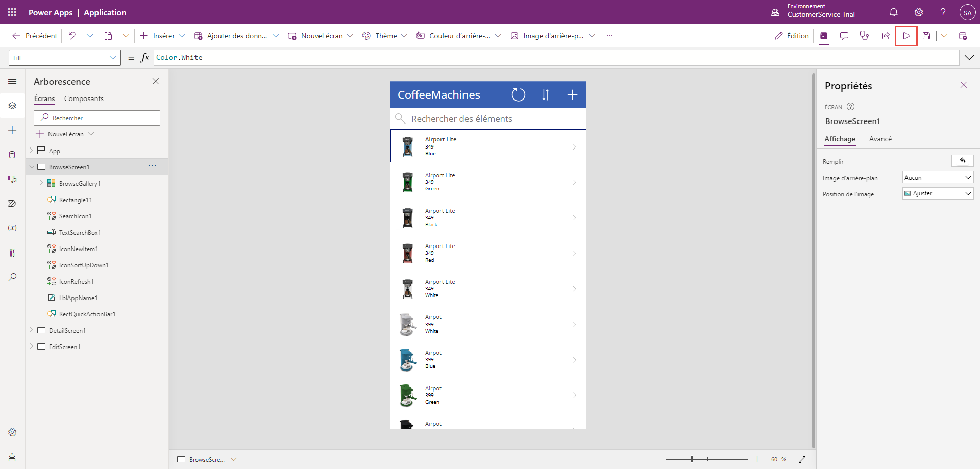Open the Thème dropdown
This screenshot has width=980, height=469.
pyautogui.click(x=404, y=36)
